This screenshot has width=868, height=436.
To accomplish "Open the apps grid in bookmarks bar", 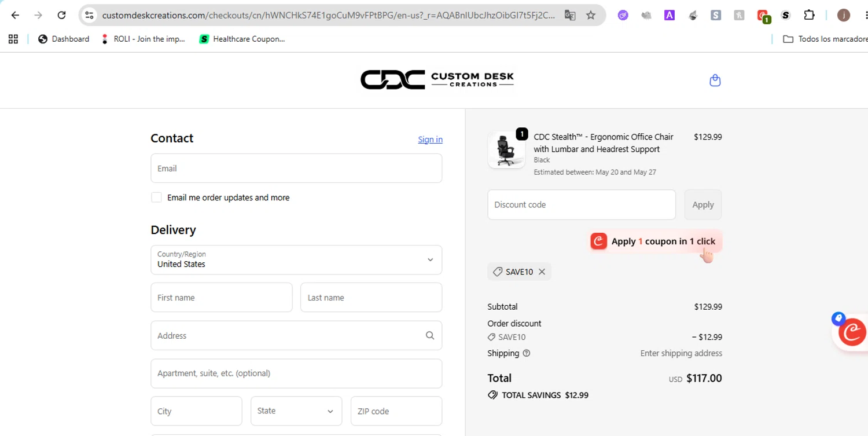I will click(x=13, y=39).
